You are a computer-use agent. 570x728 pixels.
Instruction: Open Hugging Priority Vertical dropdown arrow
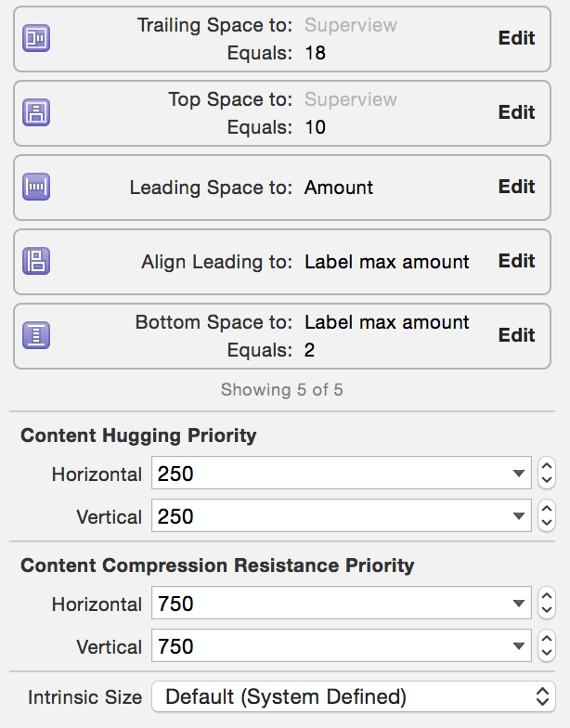[x=518, y=517]
